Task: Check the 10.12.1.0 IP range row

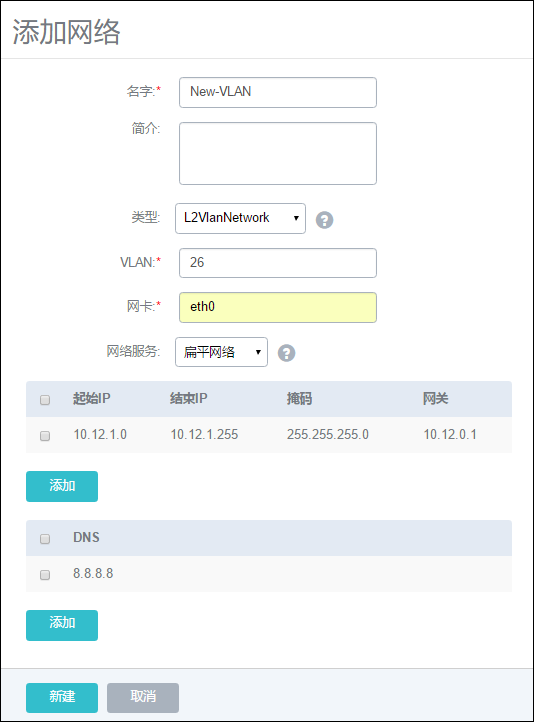Action: [45, 435]
